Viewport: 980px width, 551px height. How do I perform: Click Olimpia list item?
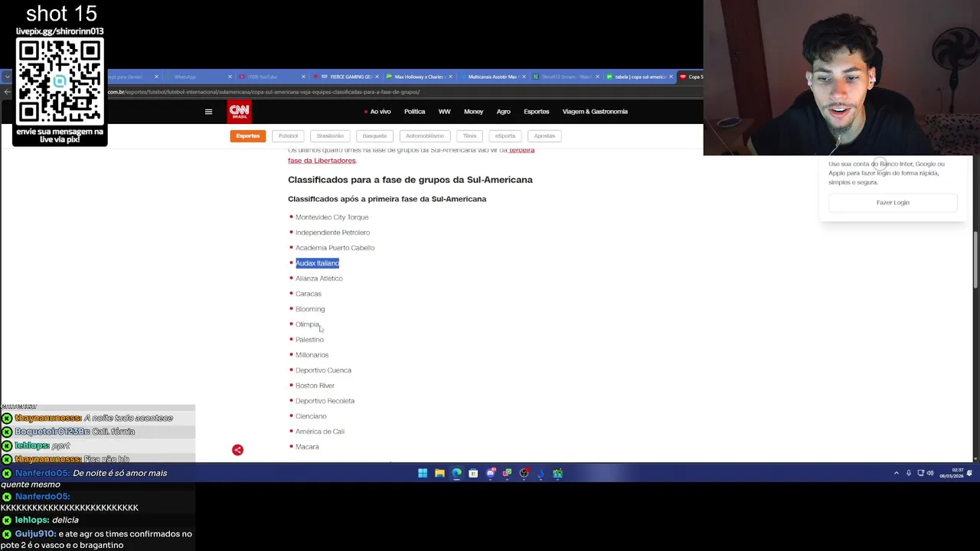(x=307, y=324)
